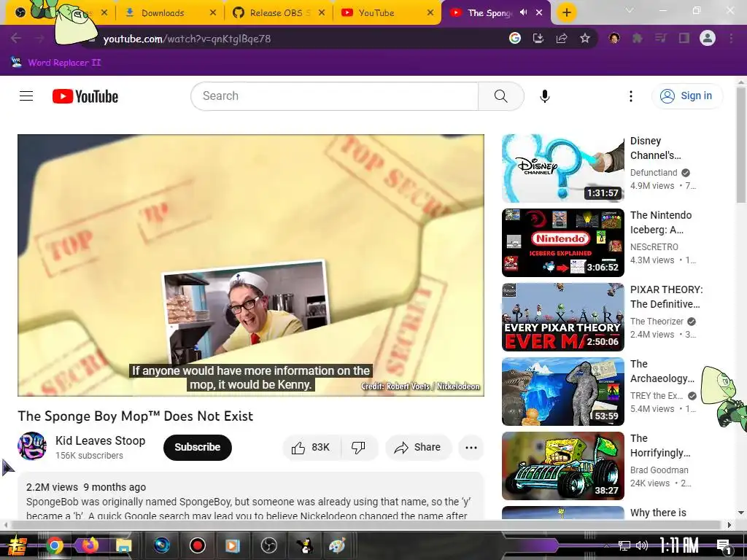Viewport: 747px width, 560px height.
Task: Open The Archaeology iceberg video thumbnail
Action: pos(562,392)
